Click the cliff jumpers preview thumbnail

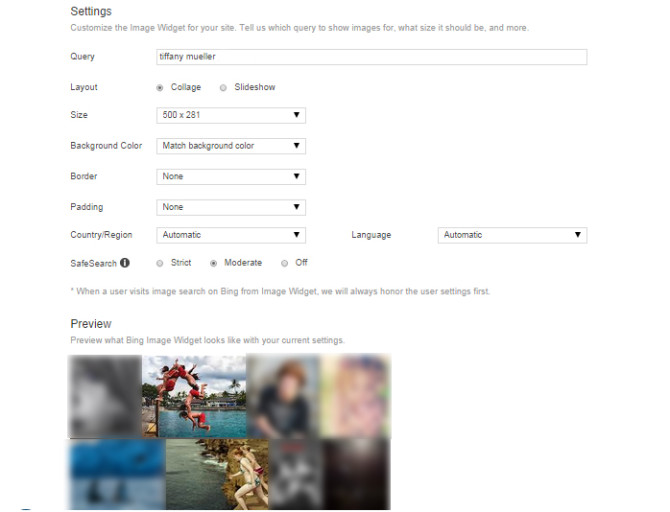pos(194,396)
